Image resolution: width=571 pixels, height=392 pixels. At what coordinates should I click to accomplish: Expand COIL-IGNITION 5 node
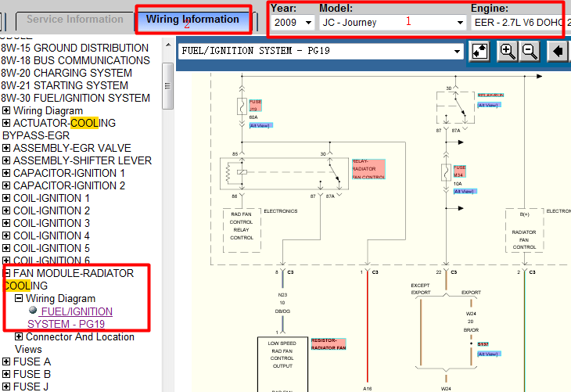(x=6, y=248)
